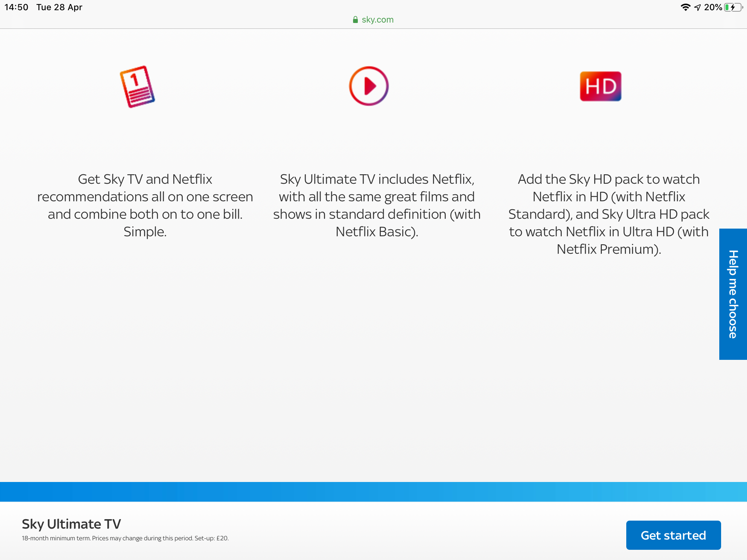The width and height of the screenshot is (747, 560).
Task: Tap the Wi-Fi status icon
Action: click(x=685, y=7)
